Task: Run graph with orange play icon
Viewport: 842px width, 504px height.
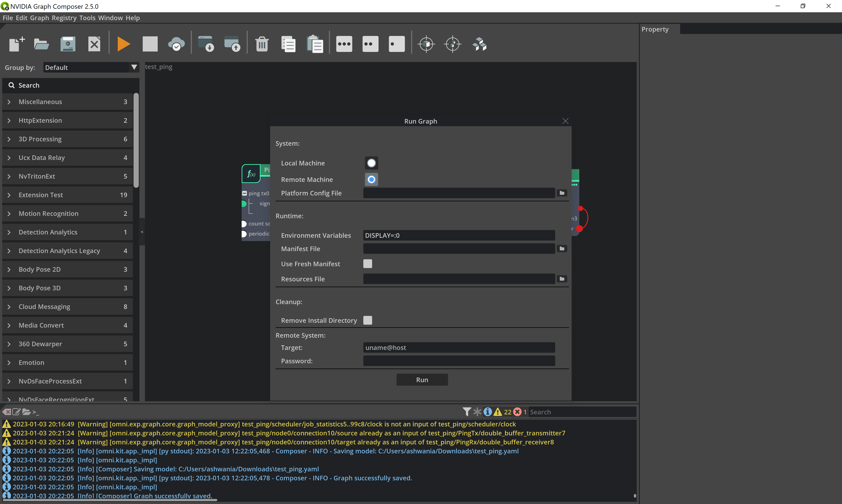Action: click(123, 44)
